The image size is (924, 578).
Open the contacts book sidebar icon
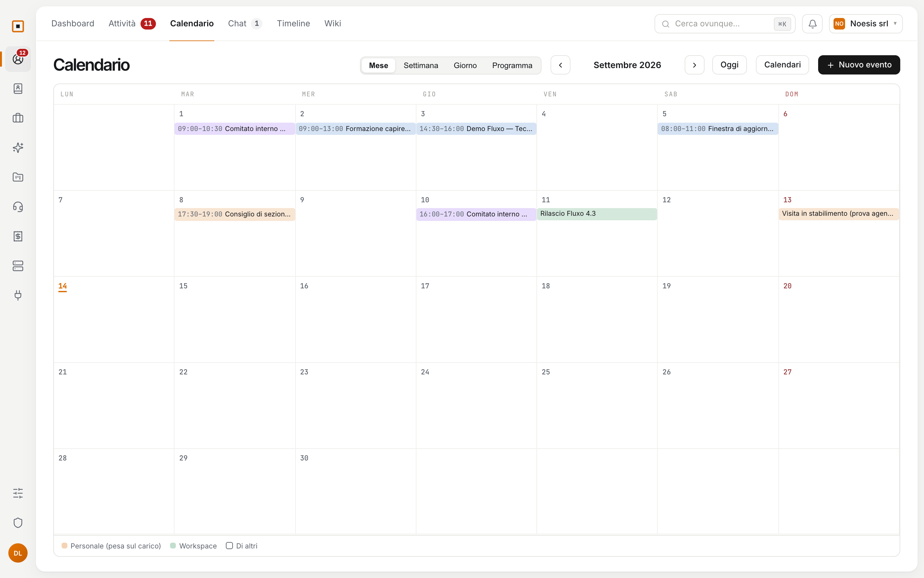coord(18,89)
